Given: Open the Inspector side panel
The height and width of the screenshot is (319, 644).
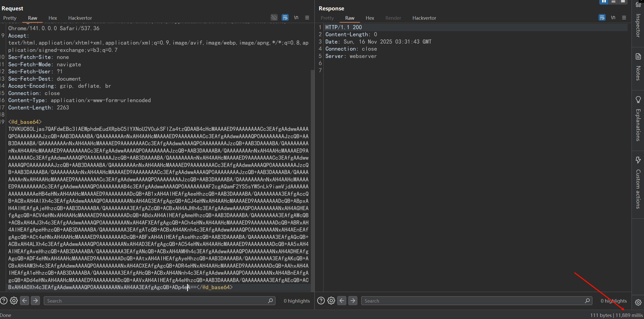Looking at the screenshot, I should pyautogui.click(x=638, y=25).
